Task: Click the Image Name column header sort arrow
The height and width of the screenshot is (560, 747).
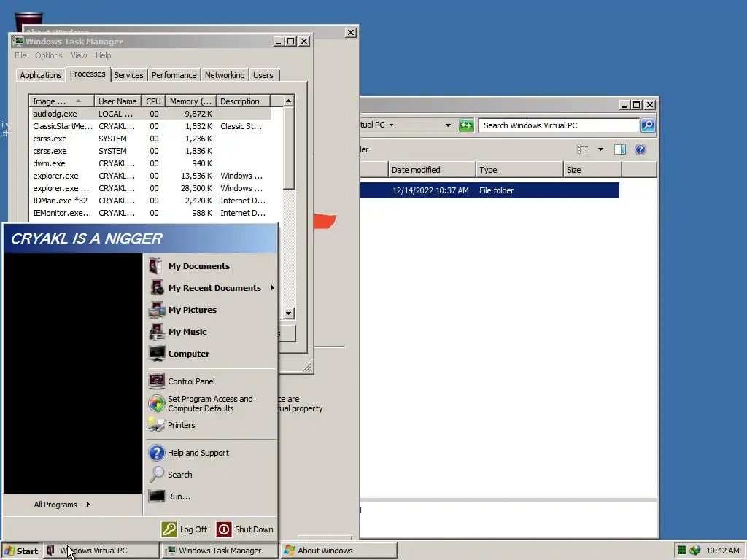Action: coord(78,101)
